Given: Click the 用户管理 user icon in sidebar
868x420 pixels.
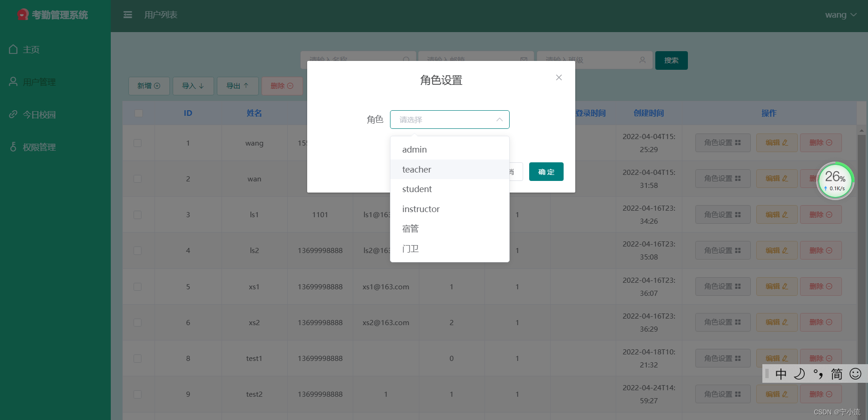Looking at the screenshot, I should (x=13, y=81).
